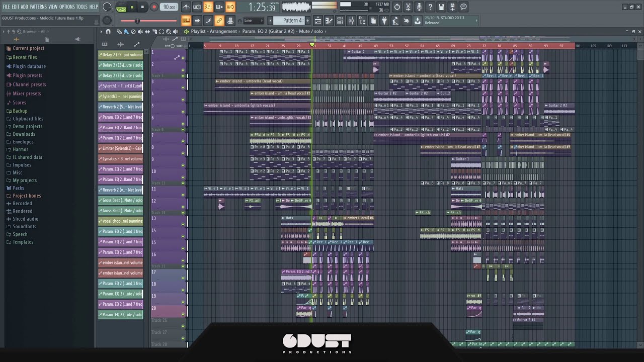Open the ADD menu
The height and width of the screenshot is (362, 644).
(x=25, y=7)
